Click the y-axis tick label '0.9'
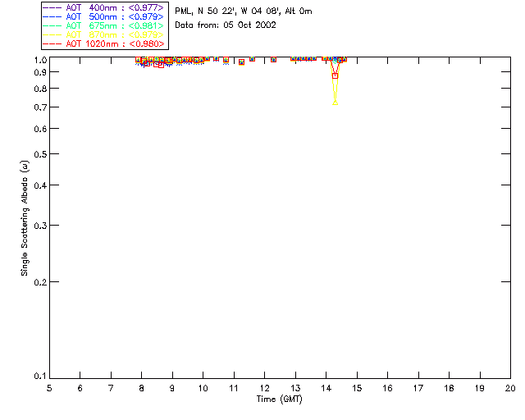This screenshot has width=525, height=420. [x=40, y=72]
